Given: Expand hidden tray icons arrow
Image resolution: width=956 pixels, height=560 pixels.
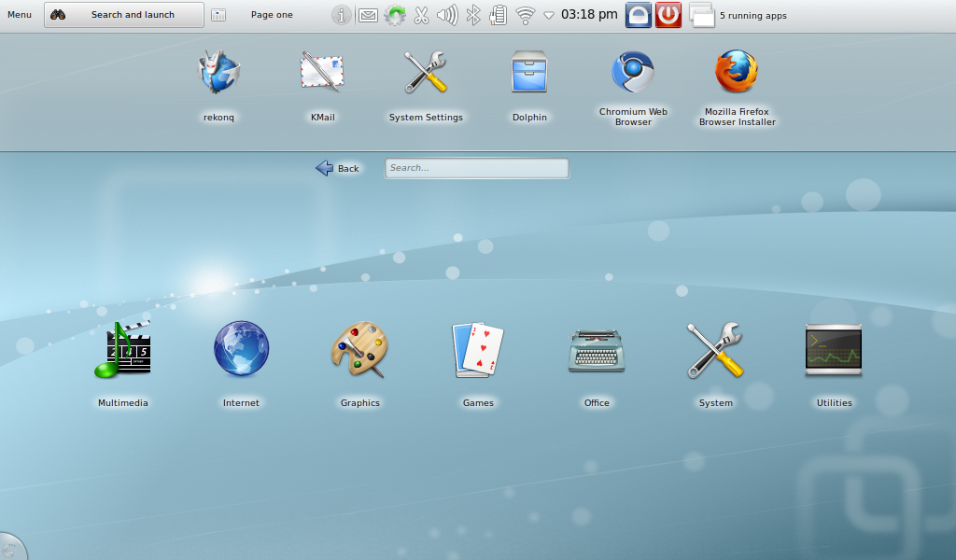Looking at the screenshot, I should 549,15.
